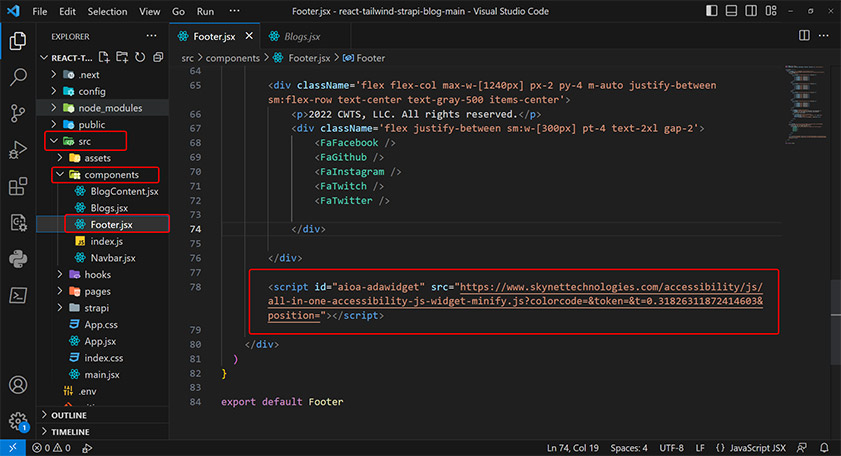Click the debug start icon in status bar
This screenshot has width=841, height=456.
(x=87, y=447)
